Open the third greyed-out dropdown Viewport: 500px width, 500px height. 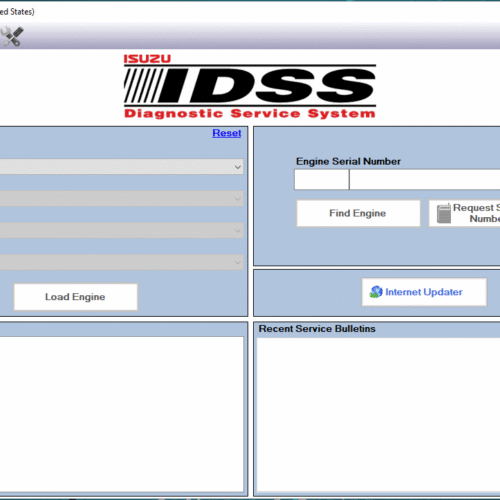coord(121,231)
